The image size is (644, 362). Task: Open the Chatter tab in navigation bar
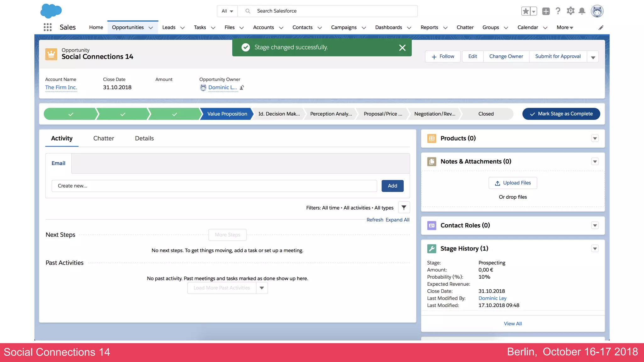point(465,27)
